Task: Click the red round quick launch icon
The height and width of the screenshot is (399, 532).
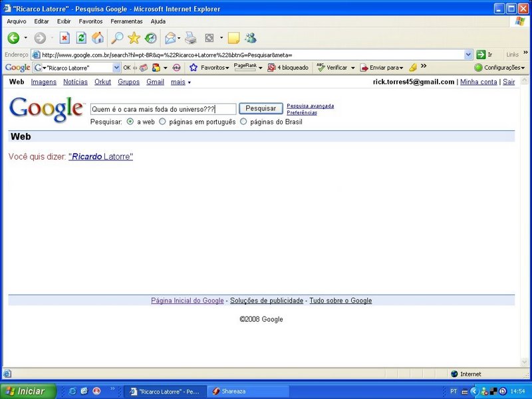Action: click(96, 391)
